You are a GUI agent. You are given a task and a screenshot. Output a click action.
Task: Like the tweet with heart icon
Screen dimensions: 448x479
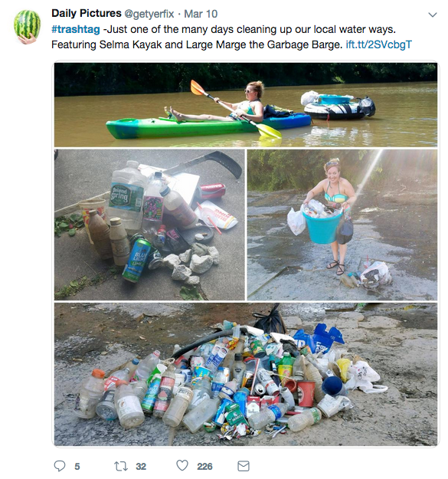[182, 465]
